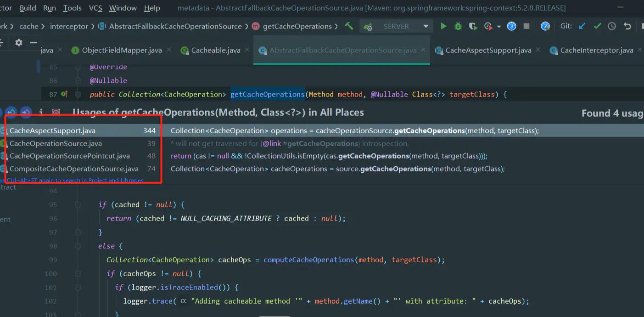Screen dimensions: 644x317
Task: Click the Build project hammer icon
Action: point(349,26)
